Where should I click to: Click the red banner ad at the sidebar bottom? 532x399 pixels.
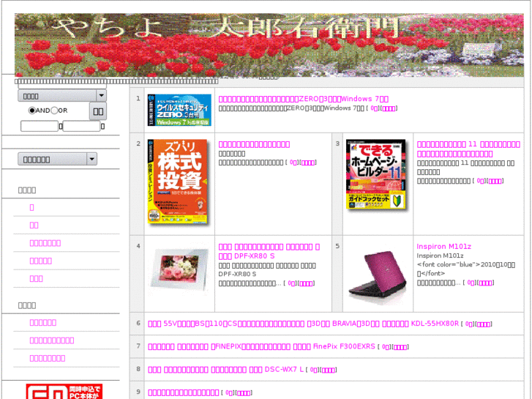[64, 392]
